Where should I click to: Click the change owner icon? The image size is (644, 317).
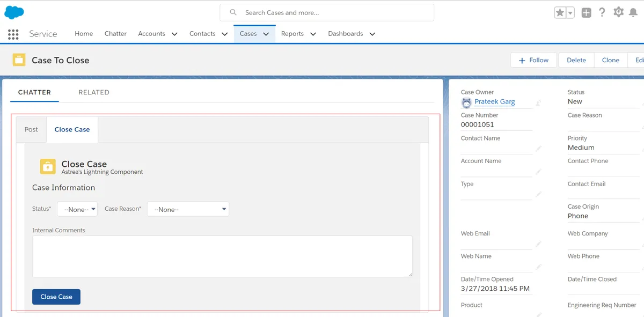click(538, 102)
